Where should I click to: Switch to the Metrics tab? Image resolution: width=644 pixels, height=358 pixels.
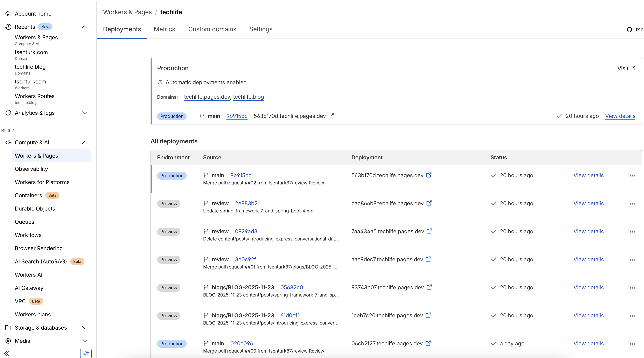(164, 29)
